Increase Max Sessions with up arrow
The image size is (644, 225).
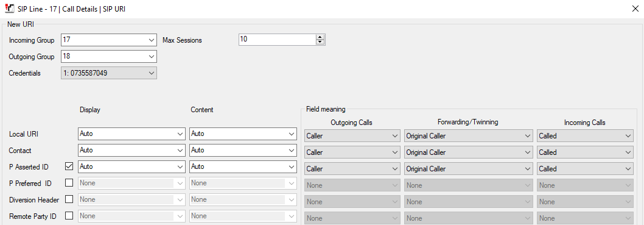click(320, 37)
